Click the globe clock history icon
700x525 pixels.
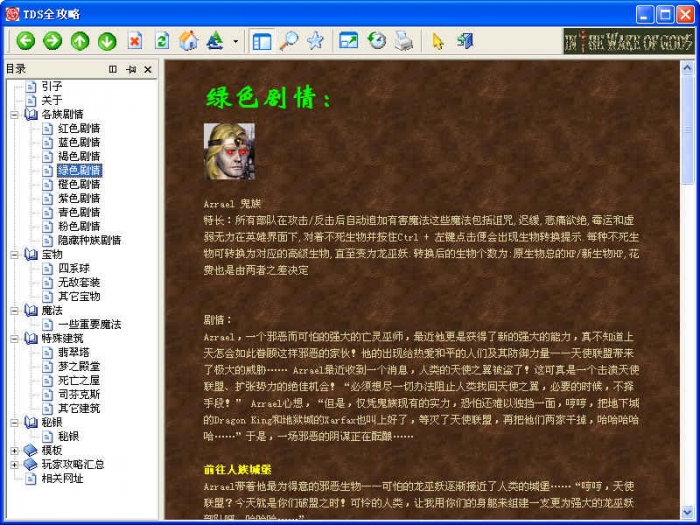pos(376,41)
